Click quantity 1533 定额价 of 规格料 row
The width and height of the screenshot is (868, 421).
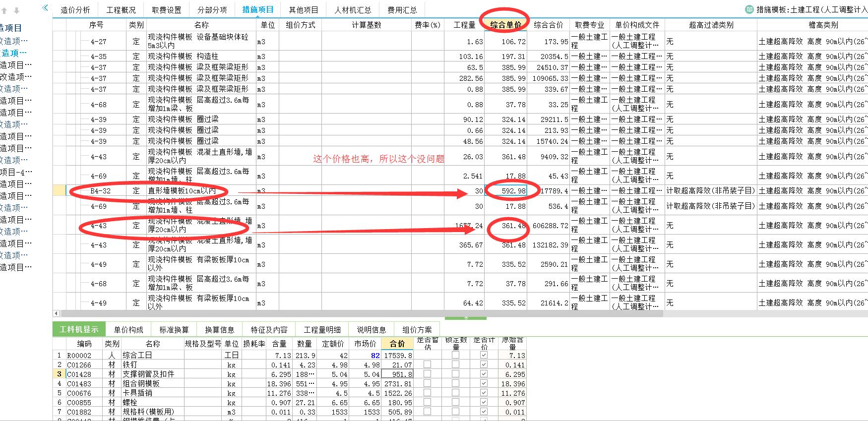tap(334, 412)
